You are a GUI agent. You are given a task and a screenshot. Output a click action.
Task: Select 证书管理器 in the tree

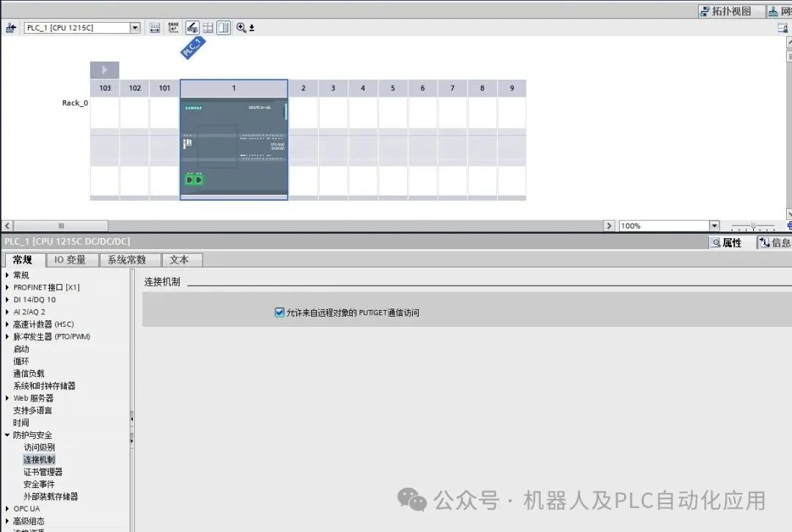(x=43, y=472)
